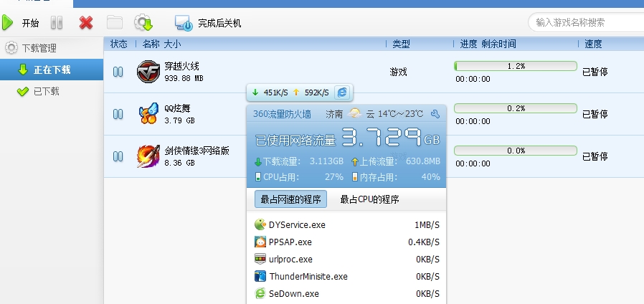Click the 剑侠情缘3网络版 game icon
Image resolution: width=644 pixels, height=304 pixels.
pos(148,156)
